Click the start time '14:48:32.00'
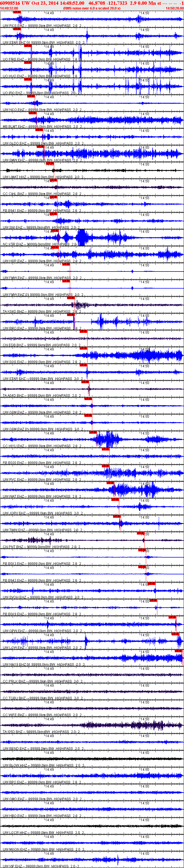This screenshot has width=184, height=868. [x=9, y=8]
